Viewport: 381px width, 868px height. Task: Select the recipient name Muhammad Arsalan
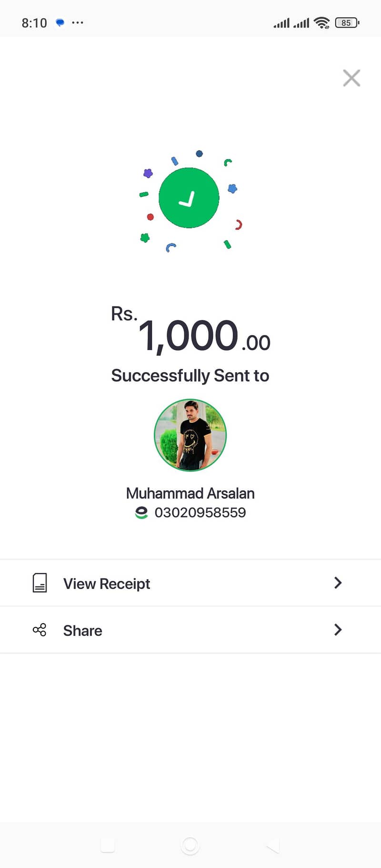[x=190, y=493]
